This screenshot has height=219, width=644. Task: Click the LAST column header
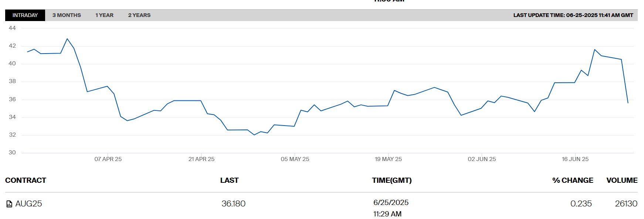[229, 180]
